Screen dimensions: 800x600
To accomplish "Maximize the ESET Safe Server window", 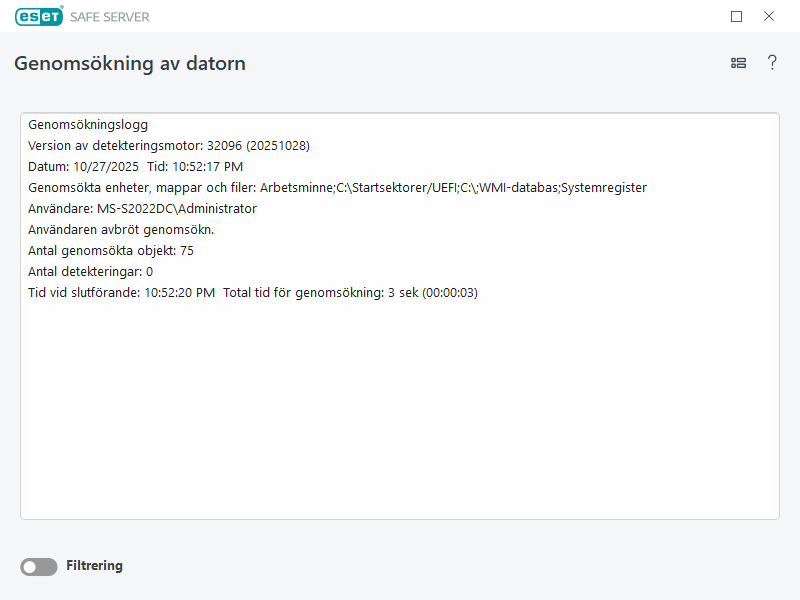I will pyautogui.click(x=737, y=16).
